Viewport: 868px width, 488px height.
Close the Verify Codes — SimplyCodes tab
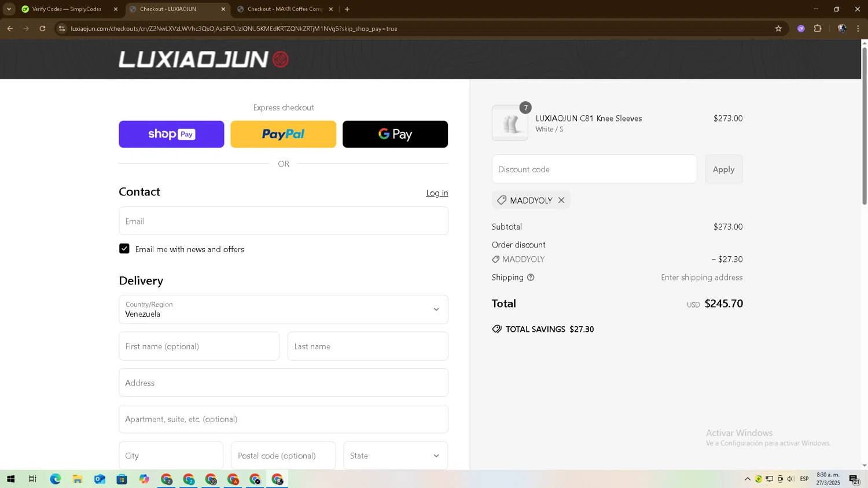116,9
